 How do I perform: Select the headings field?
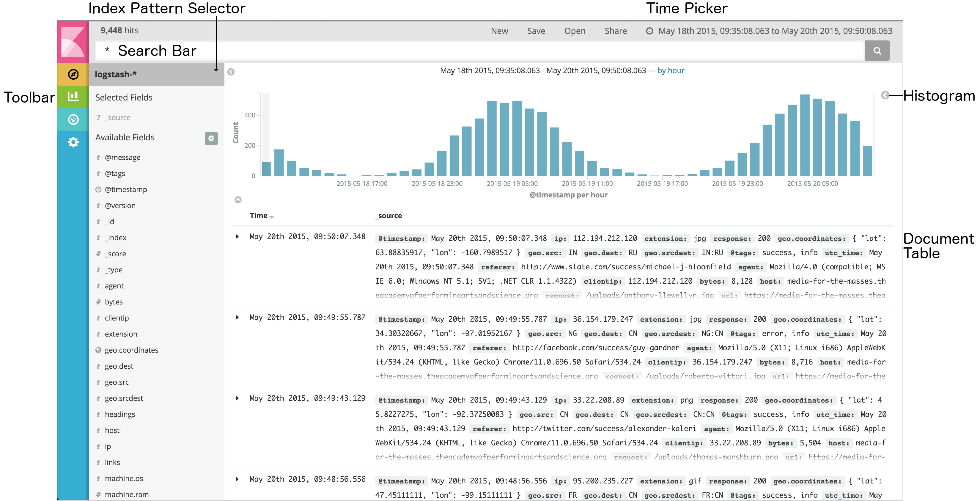point(119,414)
